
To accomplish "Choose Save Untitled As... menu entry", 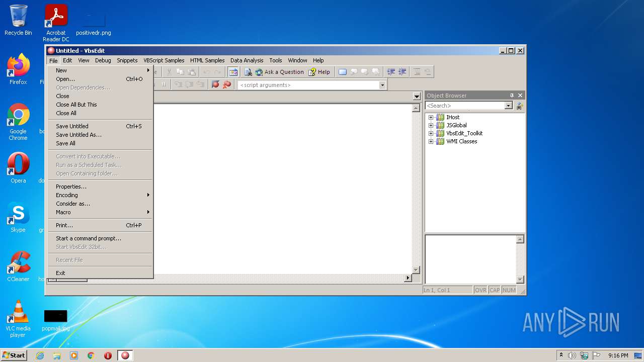I will 100,135.
